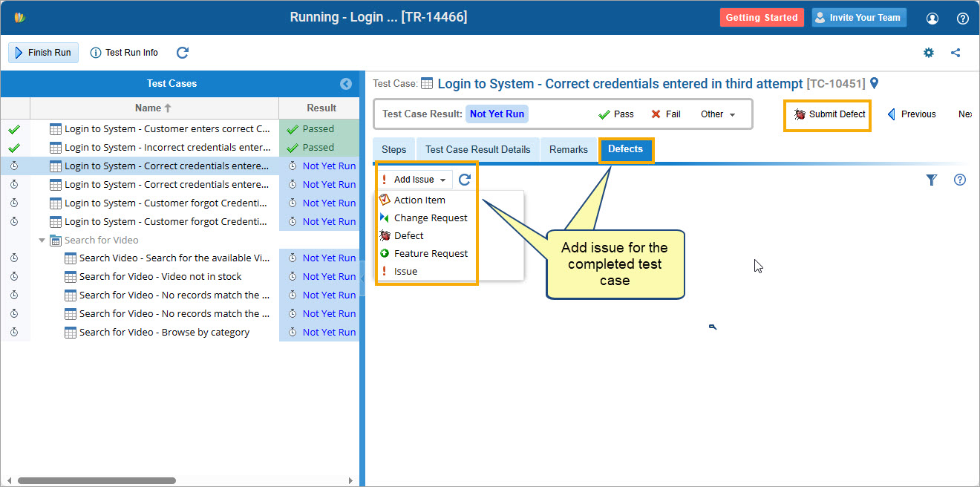The image size is (980, 487).
Task: Click Submit Defect button
Action: click(x=829, y=114)
